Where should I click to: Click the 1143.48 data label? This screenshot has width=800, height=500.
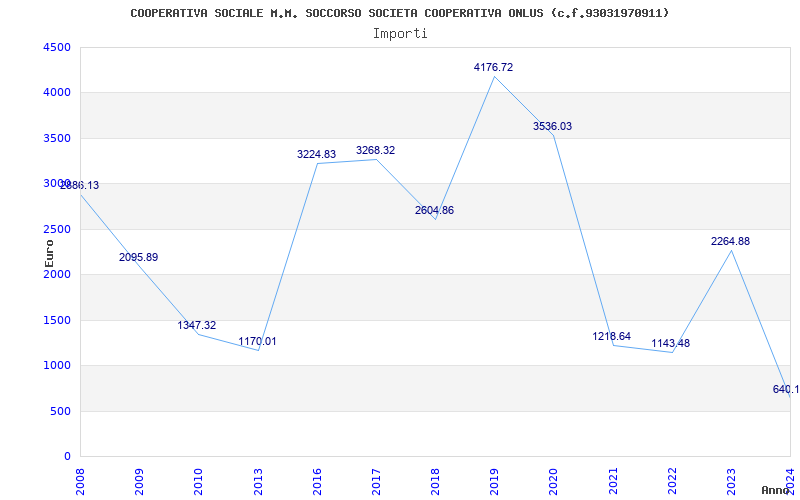[670, 343]
